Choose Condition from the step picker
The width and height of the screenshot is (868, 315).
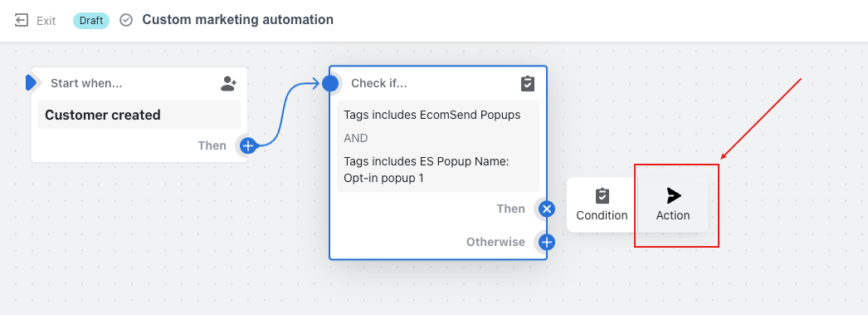pos(602,204)
